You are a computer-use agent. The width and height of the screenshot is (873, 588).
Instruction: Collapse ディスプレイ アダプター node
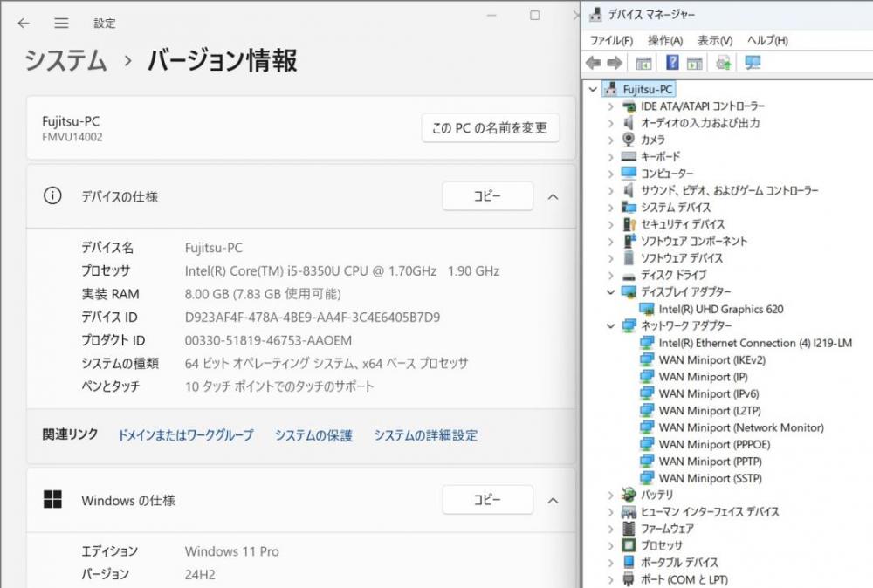tap(611, 292)
